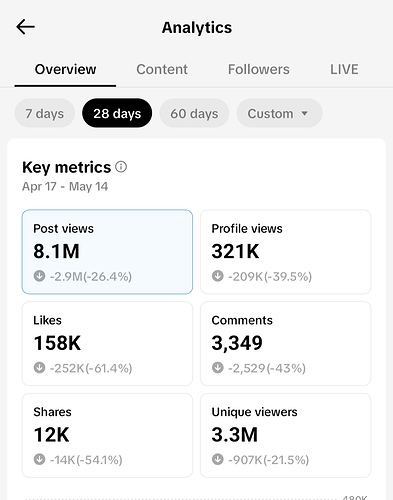Go back using the arrow icon
393x500 pixels.
[x=25, y=27]
